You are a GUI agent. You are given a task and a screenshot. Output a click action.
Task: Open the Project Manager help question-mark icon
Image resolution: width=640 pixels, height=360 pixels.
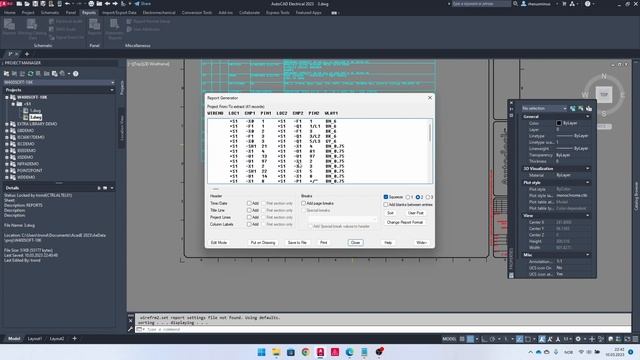76,74
